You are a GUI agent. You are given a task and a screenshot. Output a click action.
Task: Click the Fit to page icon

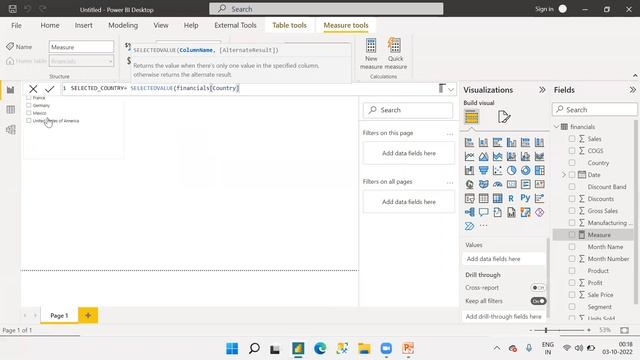(624, 330)
